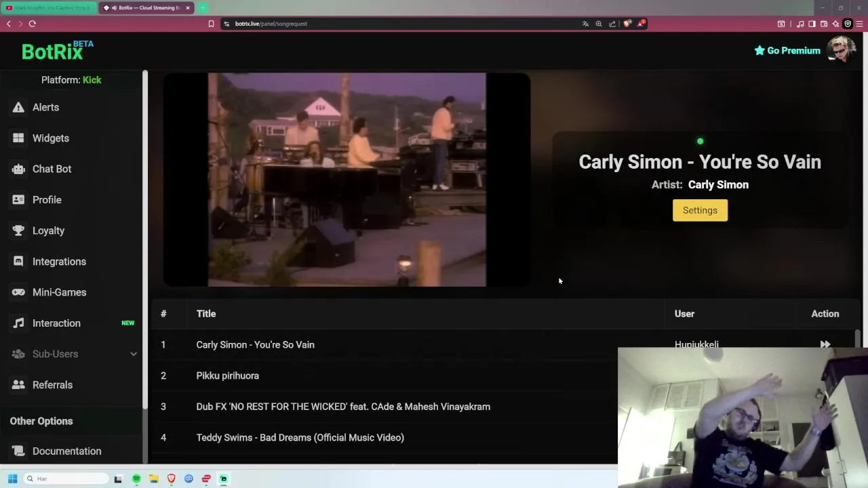Viewport: 868px width, 488px height.
Task: Open Brave browser from the taskbar
Action: (171, 479)
